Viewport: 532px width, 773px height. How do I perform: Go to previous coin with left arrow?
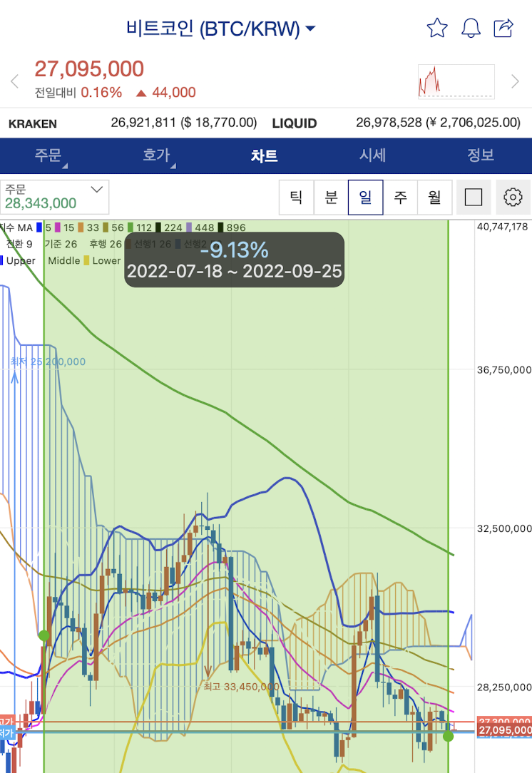pos(15,81)
